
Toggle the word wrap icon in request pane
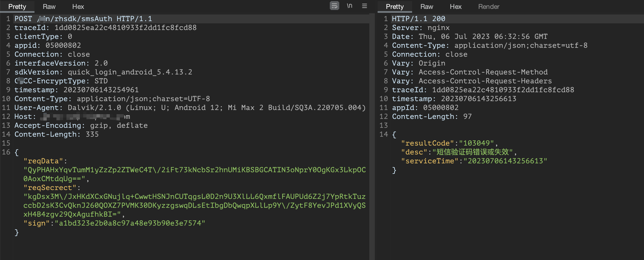tap(334, 6)
